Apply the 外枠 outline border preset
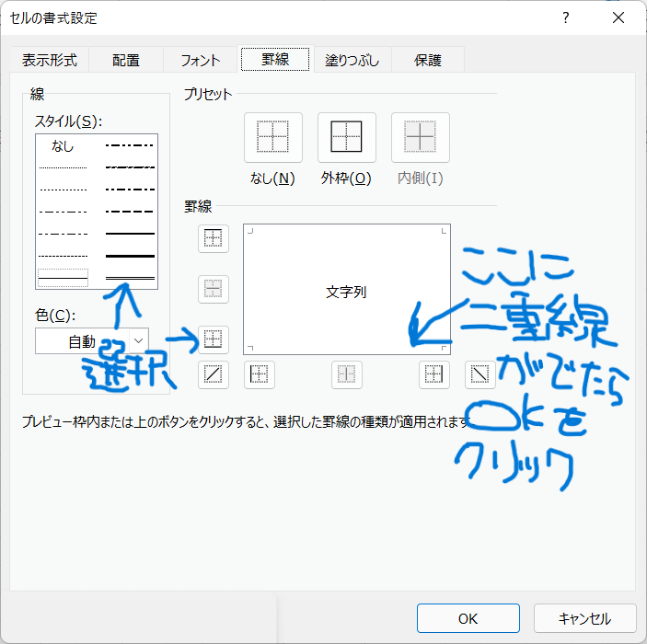 346,137
